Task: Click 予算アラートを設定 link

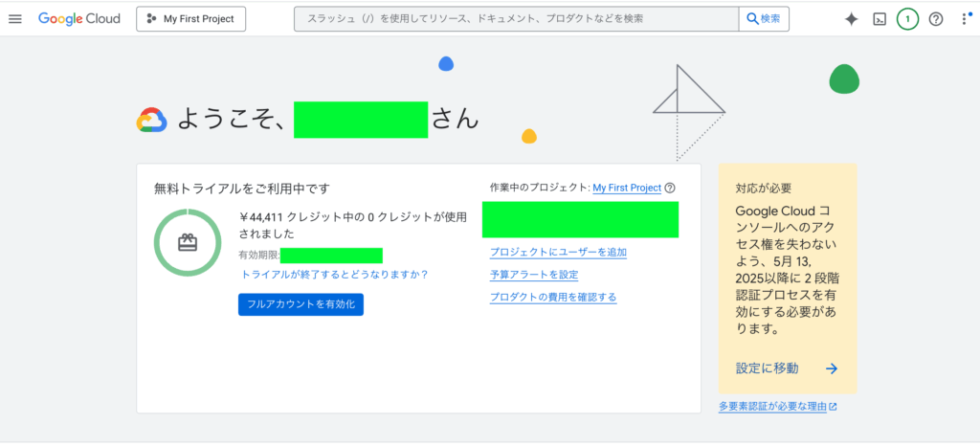Action: (x=534, y=275)
